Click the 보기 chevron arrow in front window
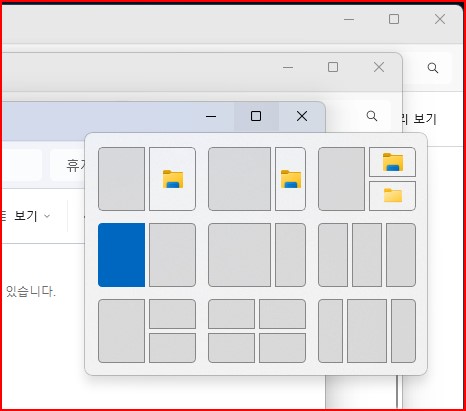The width and height of the screenshot is (466, 411). pos(47,216)
